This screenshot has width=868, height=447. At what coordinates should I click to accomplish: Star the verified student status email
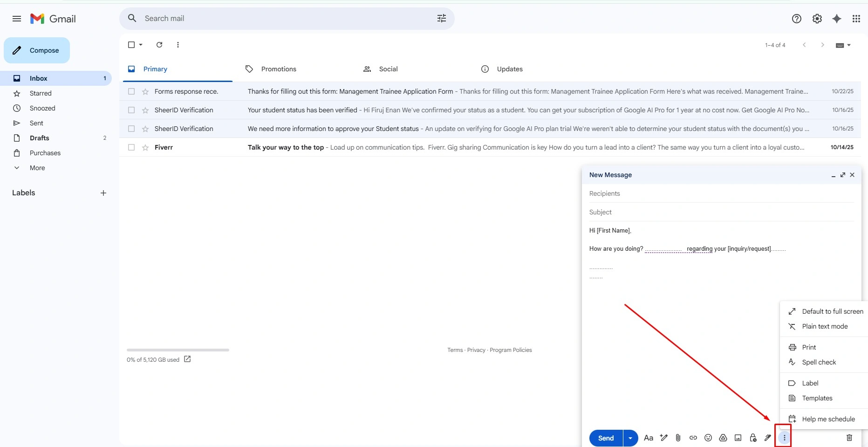pos(145,110)
